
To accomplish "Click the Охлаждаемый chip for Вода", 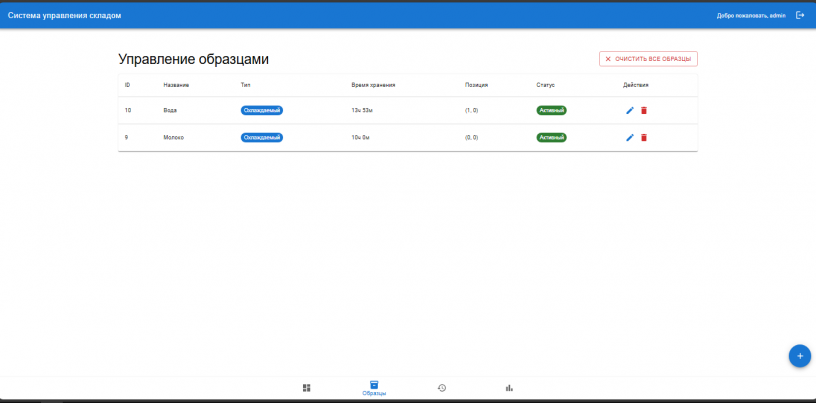I will pyautogui.click(x=262, y=110).
